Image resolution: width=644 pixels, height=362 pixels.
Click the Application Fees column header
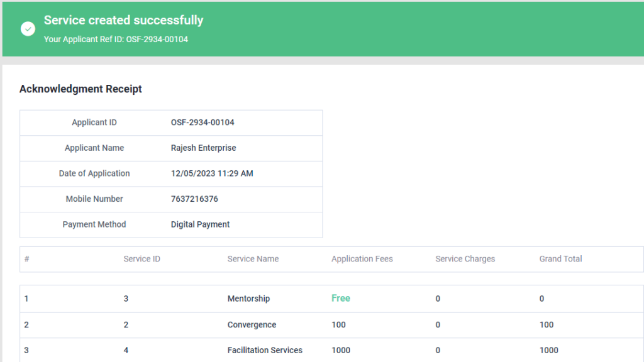362,259
